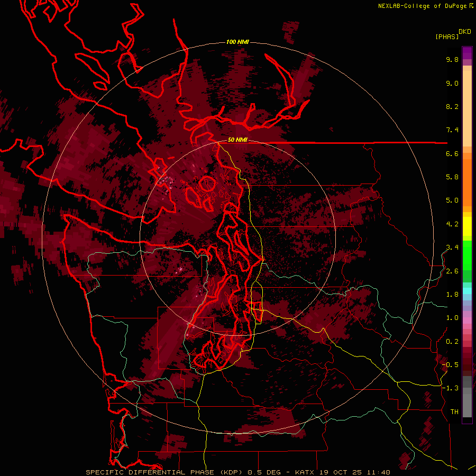Click the NEXLAB-College of DuPage credit text
This screenshot has width=476, height=476.
coord(423,6)
